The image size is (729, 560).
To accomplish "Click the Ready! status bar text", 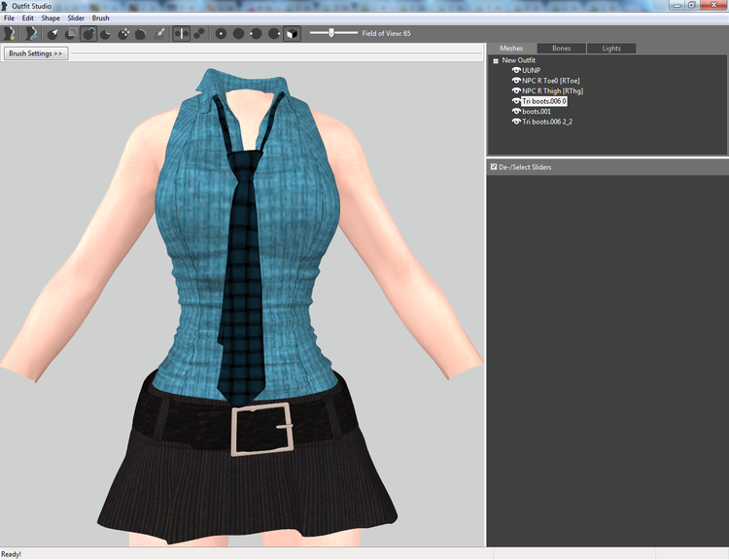I will tap(11, 554).
